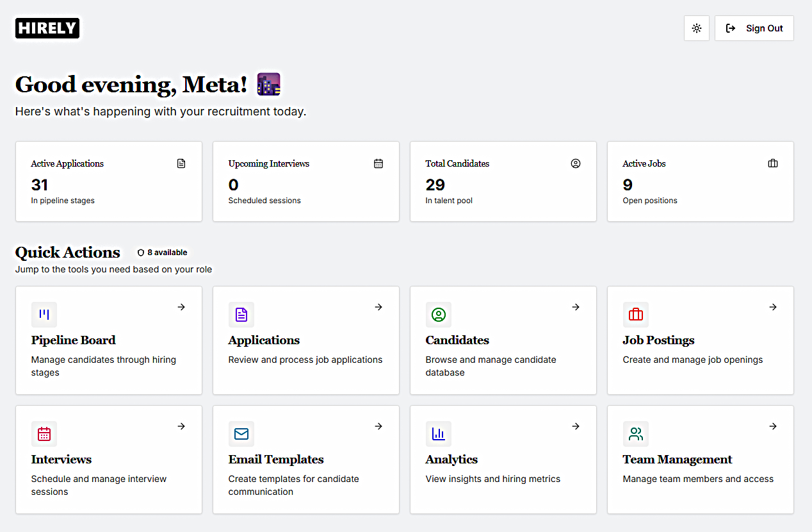Select the Team Management people icon
Image resolution: width=812 pixels, height=532 pixels.
click(x=636, y=434)
